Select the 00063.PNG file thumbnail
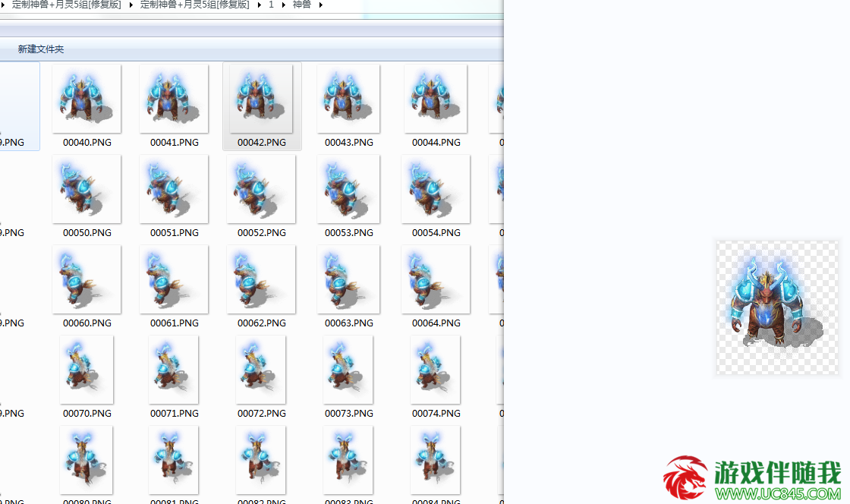 pyautogui.click(x=348, y=279)
